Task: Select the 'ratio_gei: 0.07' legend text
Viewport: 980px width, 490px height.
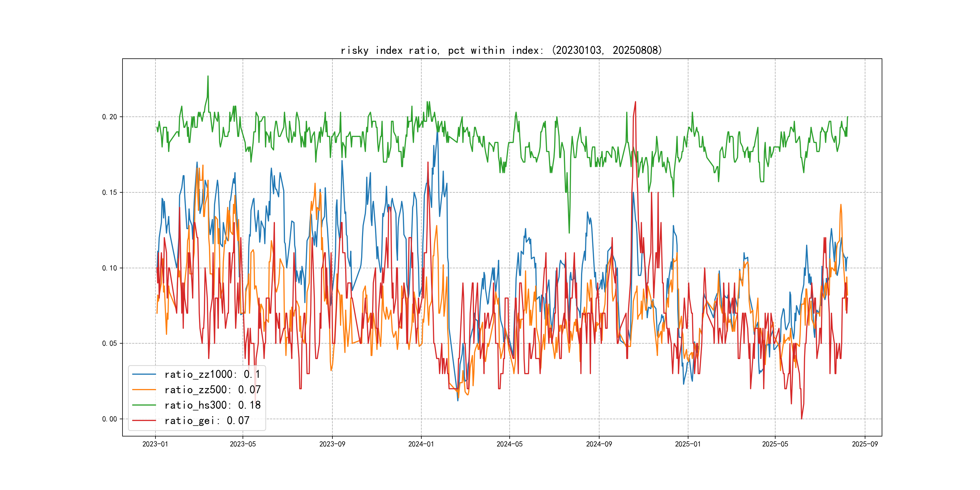Action: click(x=207, y=420)
